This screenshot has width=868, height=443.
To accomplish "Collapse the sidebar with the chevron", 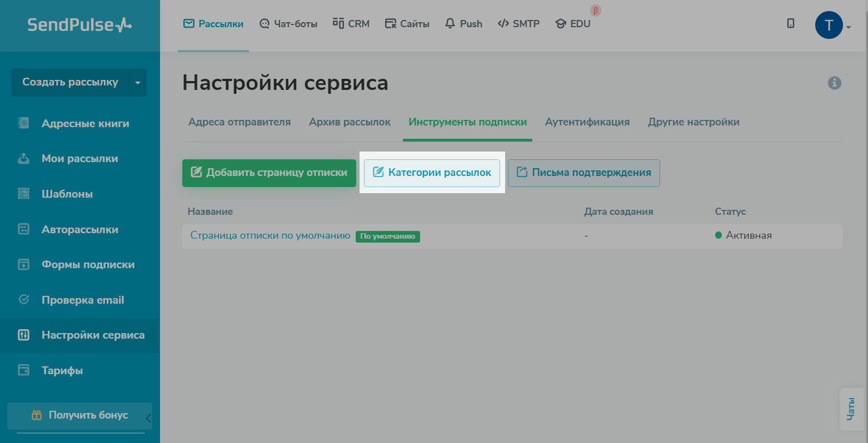I will (x=148, y=418).
